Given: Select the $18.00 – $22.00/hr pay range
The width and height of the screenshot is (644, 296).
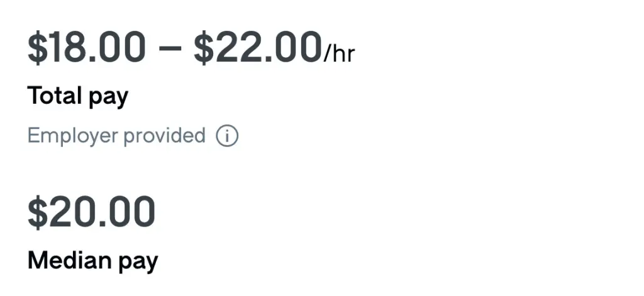Looking at the screenshot, I should (x=191, y=48).
